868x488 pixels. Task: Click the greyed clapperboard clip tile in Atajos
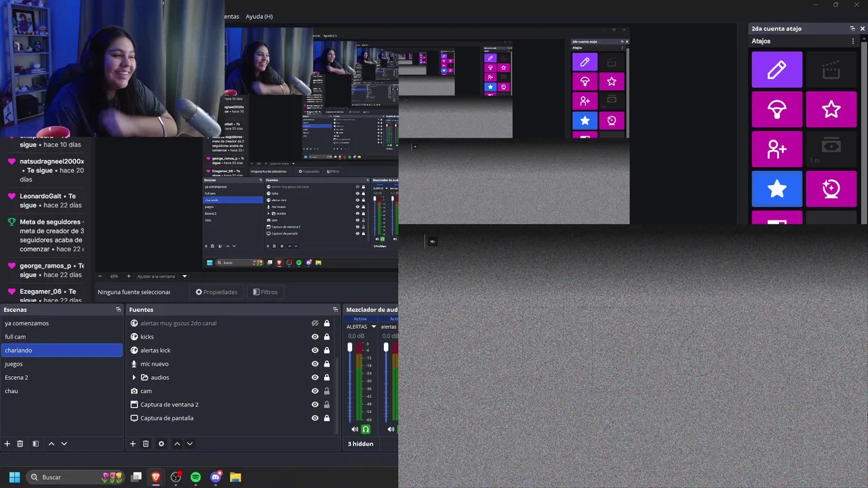coord(831,69)
